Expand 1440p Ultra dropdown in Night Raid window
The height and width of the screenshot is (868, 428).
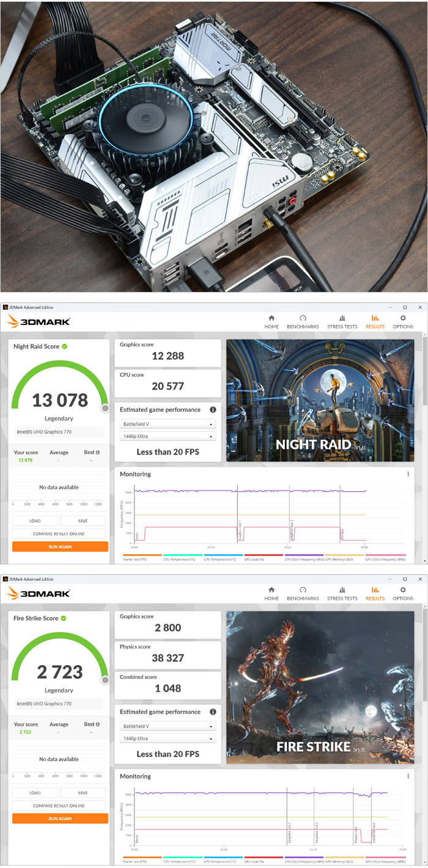tap(168, 436)
